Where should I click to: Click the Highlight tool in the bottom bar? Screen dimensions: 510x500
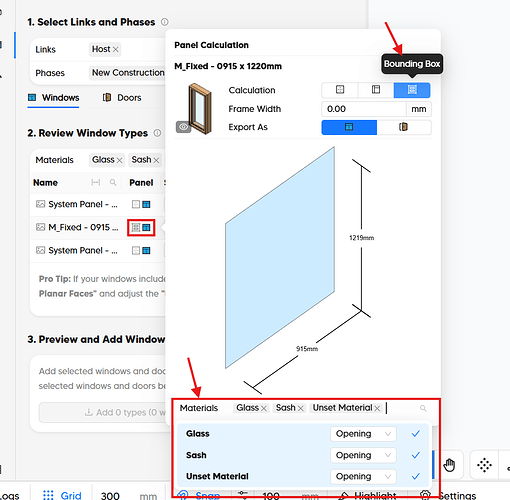click(367, 495)
